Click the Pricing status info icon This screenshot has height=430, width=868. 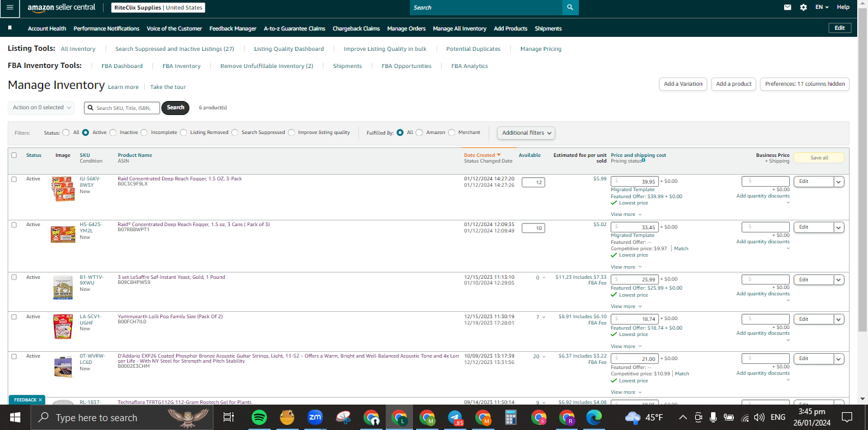click(644, 161)
